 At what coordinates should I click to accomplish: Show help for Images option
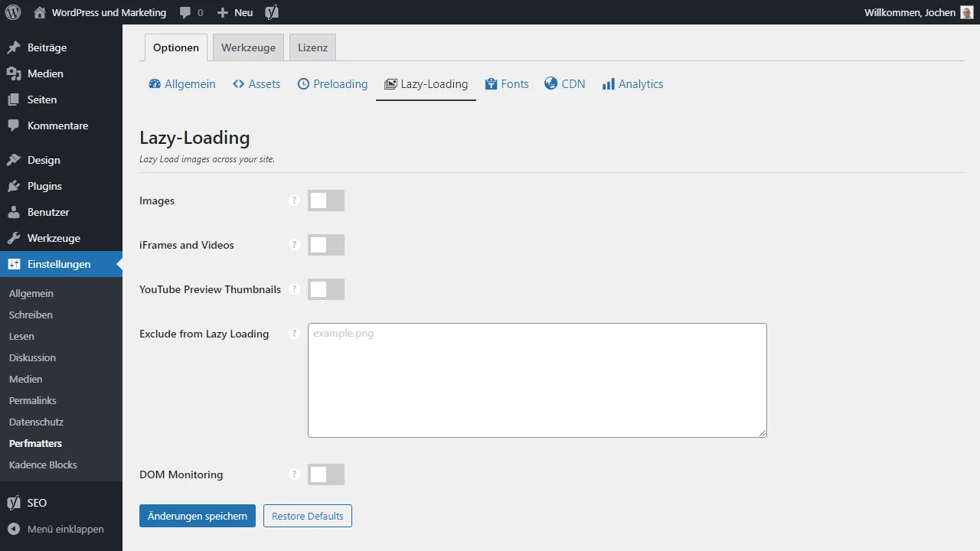(x=294, y=201)
